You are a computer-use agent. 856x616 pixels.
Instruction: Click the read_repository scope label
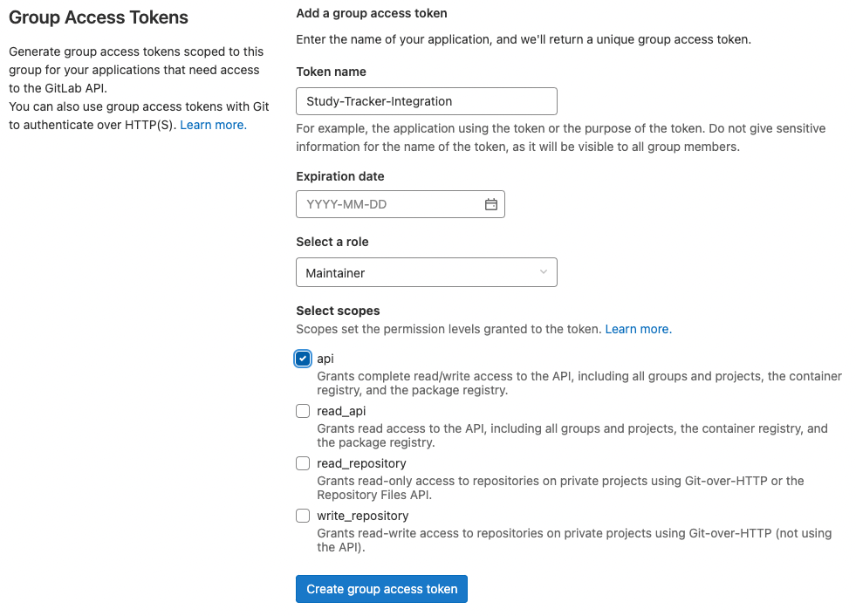pyautogui.click(x=361, y=463)
